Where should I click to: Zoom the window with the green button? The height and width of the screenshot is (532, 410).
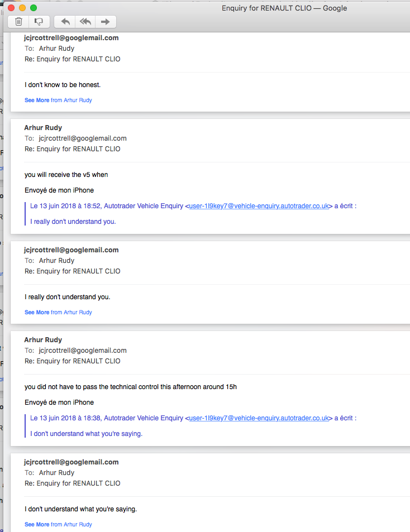[x=34, y=8]
